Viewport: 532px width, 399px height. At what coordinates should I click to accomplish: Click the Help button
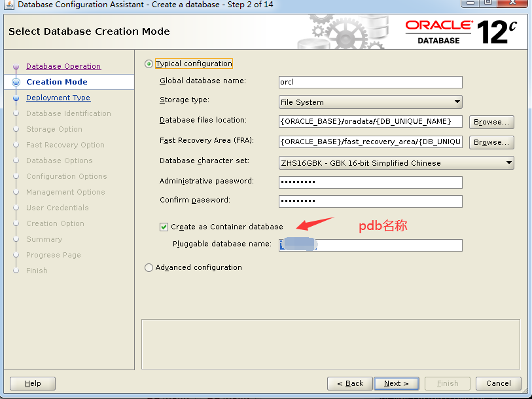(33, 383)
